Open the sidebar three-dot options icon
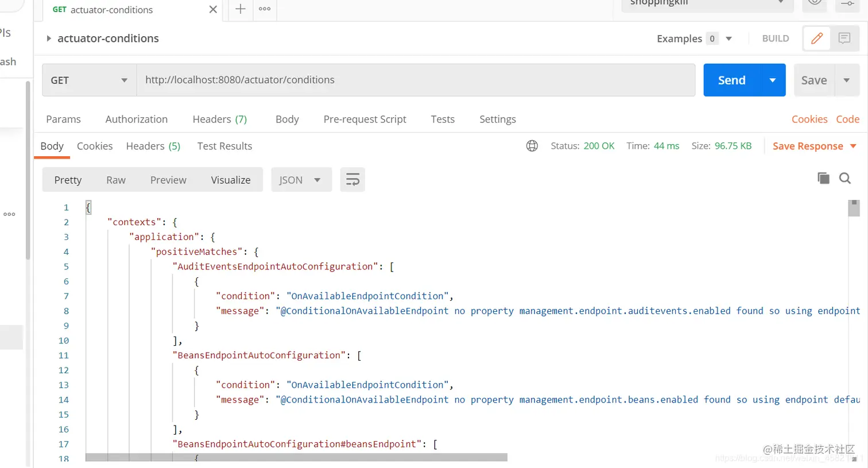The image size is (868, 468). [x=9, y=214]
